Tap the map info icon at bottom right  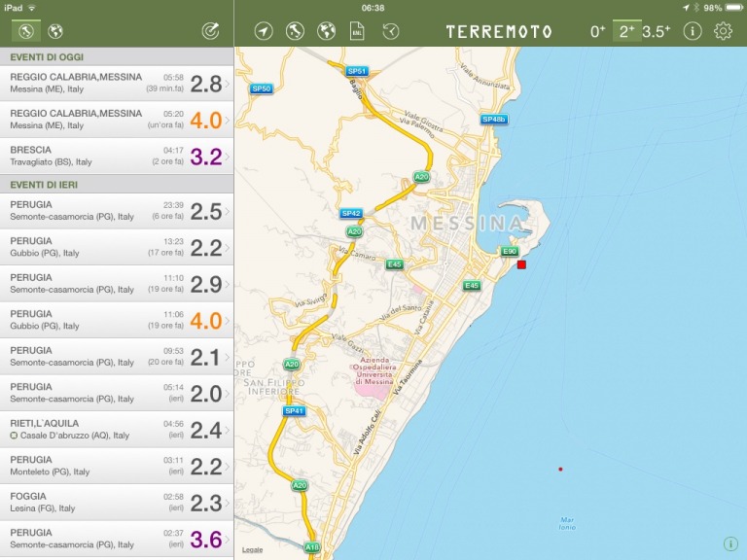(x=729, y=543)
